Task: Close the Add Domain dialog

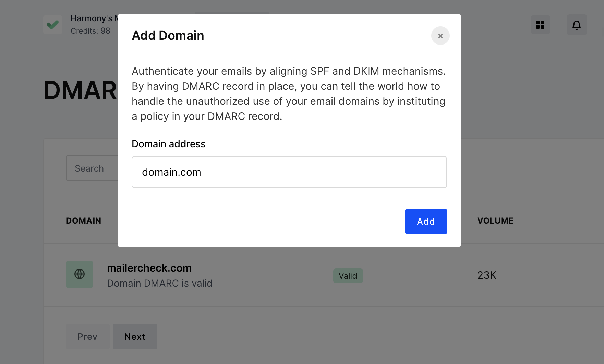Action: point(440,36)
